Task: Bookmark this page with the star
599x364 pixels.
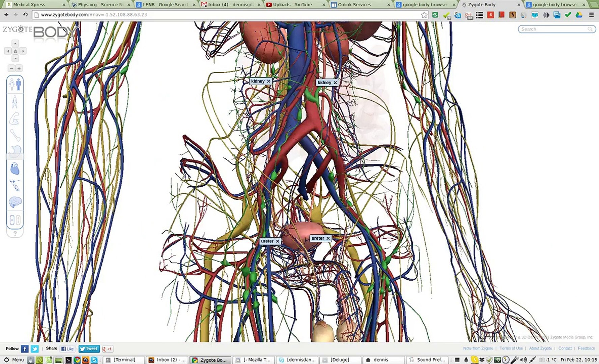Action: click(x=424, y=15)
